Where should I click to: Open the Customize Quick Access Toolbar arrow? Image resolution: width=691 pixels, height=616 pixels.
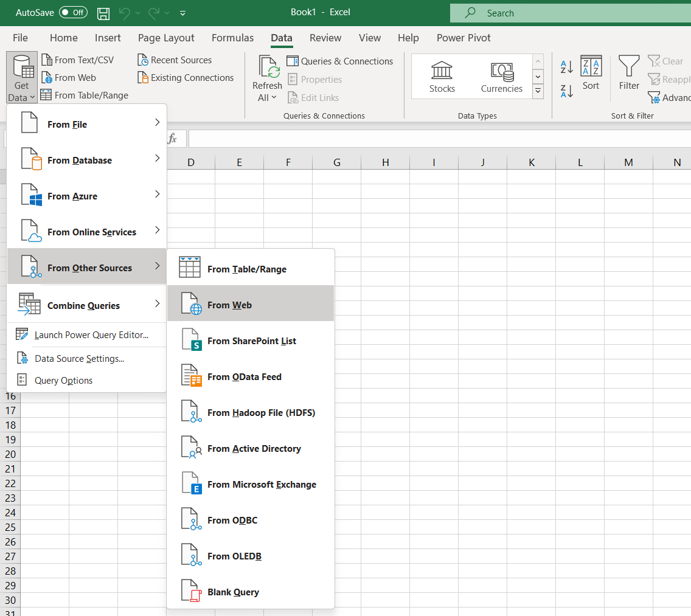click(182, 13)
